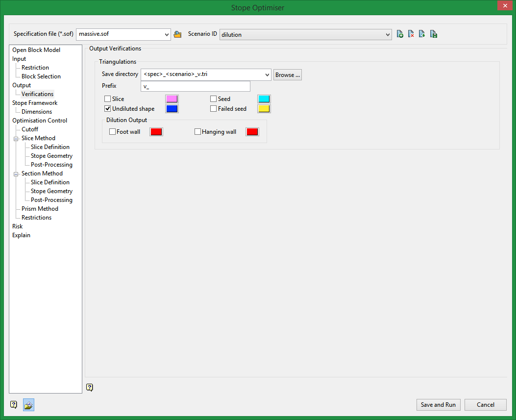516x420 pixels.
Task: Enable the Hanging wall checkbox
Action: pyautogui.click(x=198, y=132)
